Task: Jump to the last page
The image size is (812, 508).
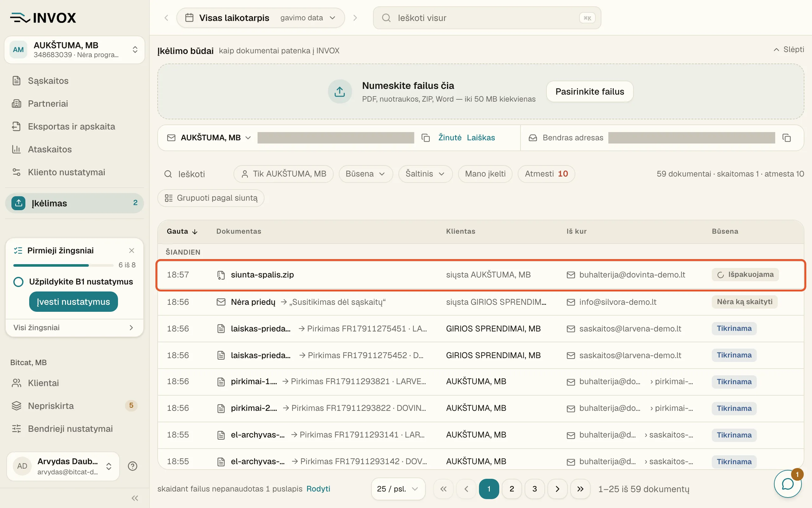Action: click(580, 489)
